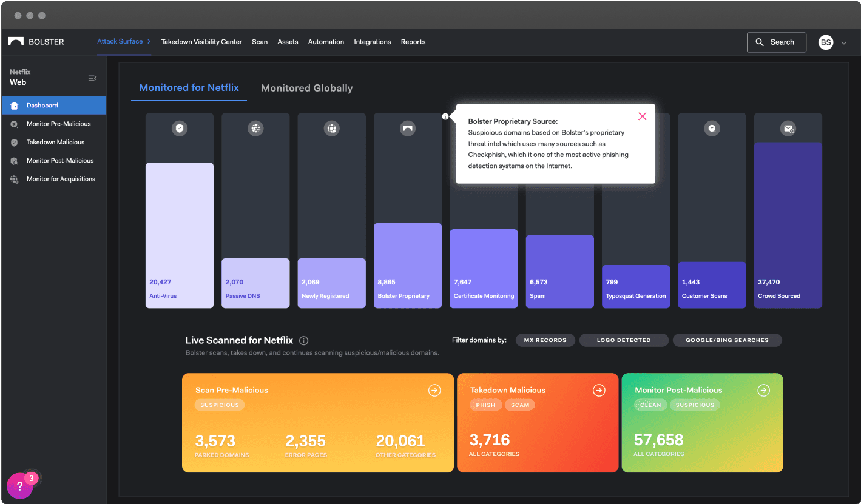Select the Passive DNS bar
Viewport: 861px width, 504px height.
pyautogui.click(x=255, y=283)
